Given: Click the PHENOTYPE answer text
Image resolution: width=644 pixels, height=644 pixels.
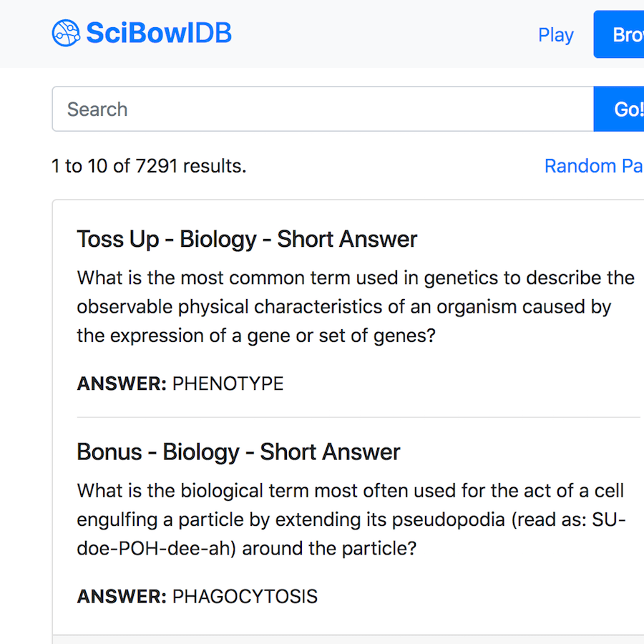Looking at the screenshot, I should 228,384.
